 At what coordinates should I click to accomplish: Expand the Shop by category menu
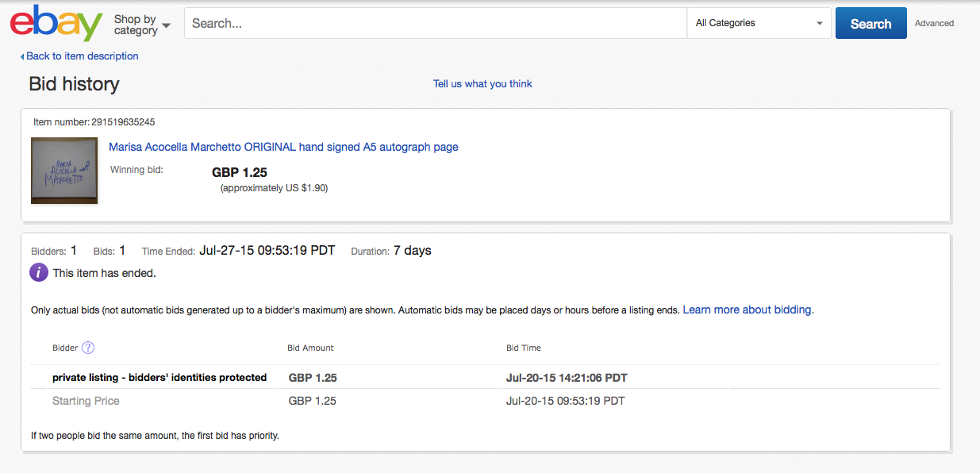142,25
